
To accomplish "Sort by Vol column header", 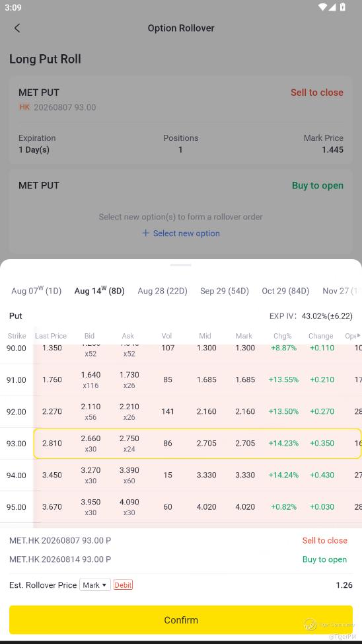I will tap(166, 336).
